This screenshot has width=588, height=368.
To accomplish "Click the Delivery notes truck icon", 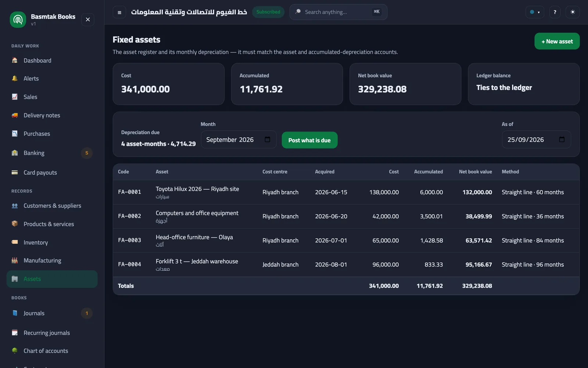I will pyautogui.click(x=15, y=115).
